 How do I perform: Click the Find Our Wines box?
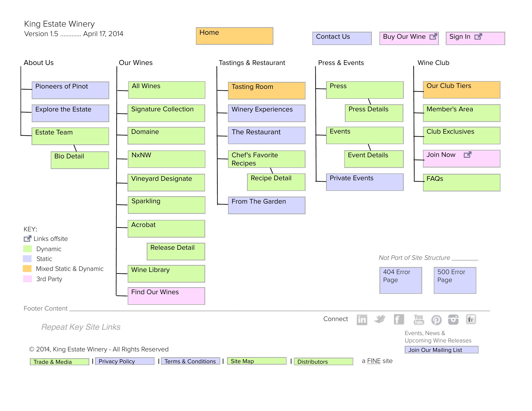pyautogui.click(x=166, y=296)
